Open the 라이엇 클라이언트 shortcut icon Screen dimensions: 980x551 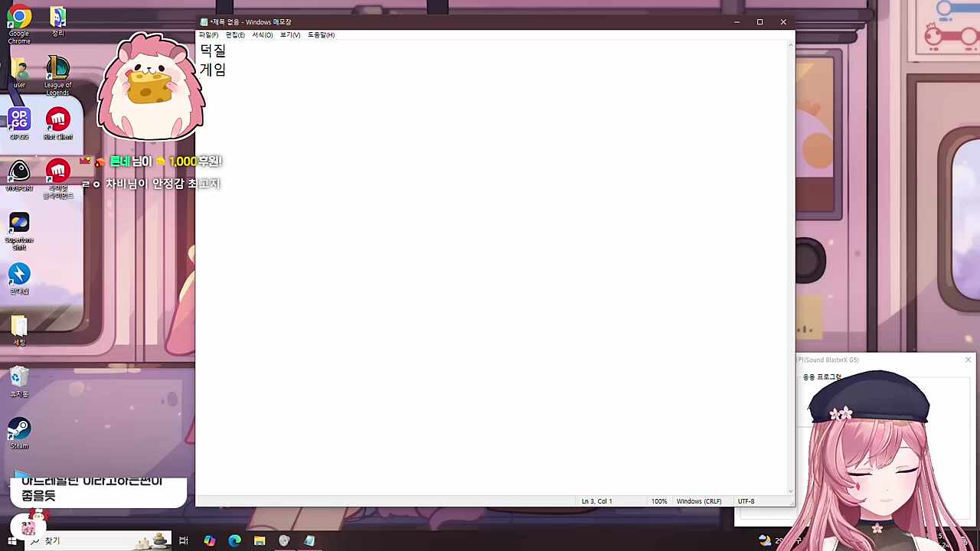[x=58, y=178]
